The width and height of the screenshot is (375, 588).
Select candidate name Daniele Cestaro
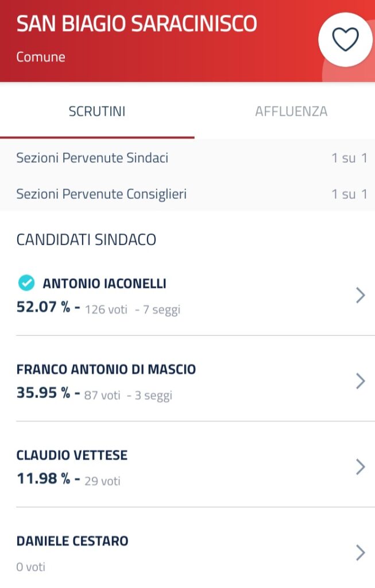click(72, 541)
